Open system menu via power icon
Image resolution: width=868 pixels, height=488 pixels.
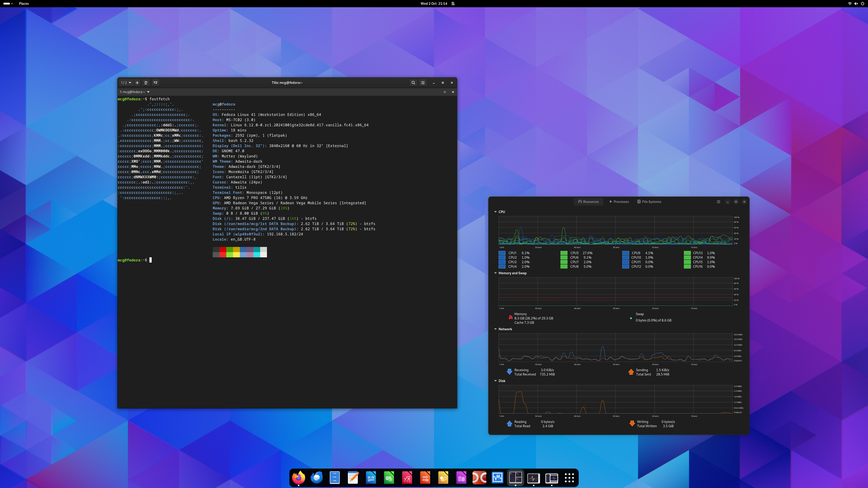pos(862,3)
